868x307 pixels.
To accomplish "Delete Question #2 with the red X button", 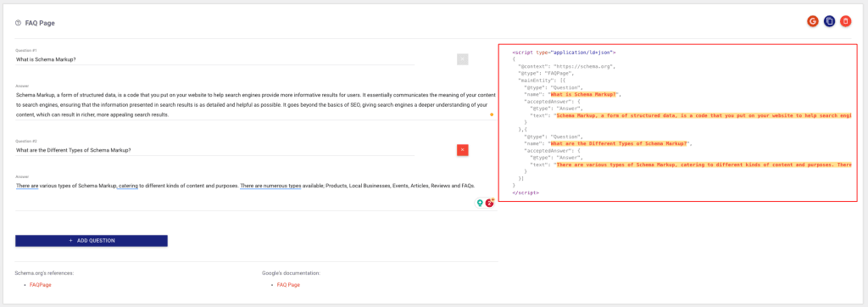I will click(463, 149).
